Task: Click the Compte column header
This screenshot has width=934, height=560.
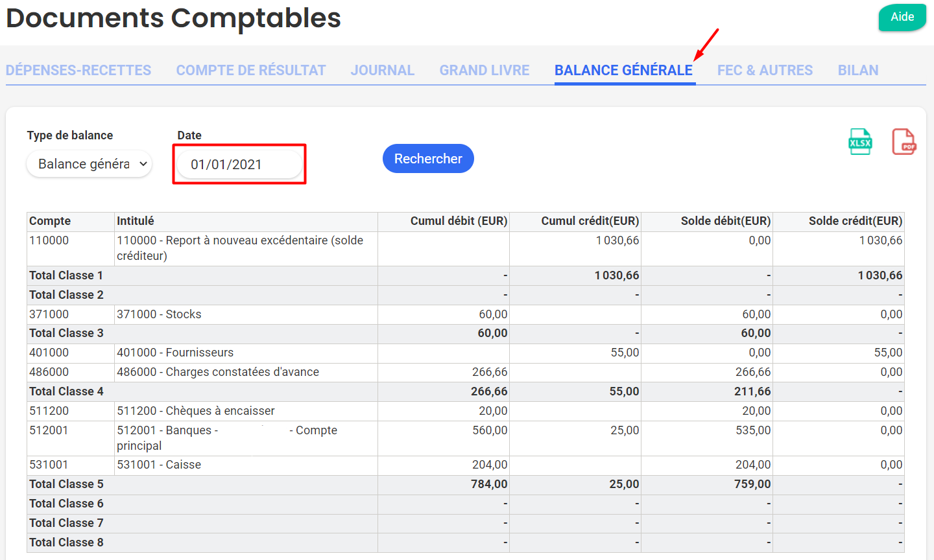Action: (x=50, y=221)
